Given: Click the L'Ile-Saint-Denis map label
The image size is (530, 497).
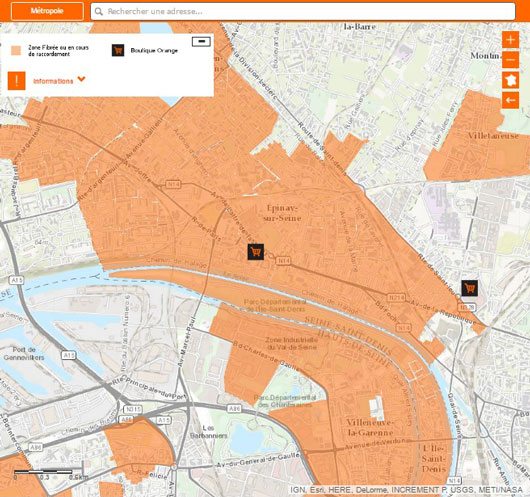Looking at the screenshot, I should (x=434, y=459).
